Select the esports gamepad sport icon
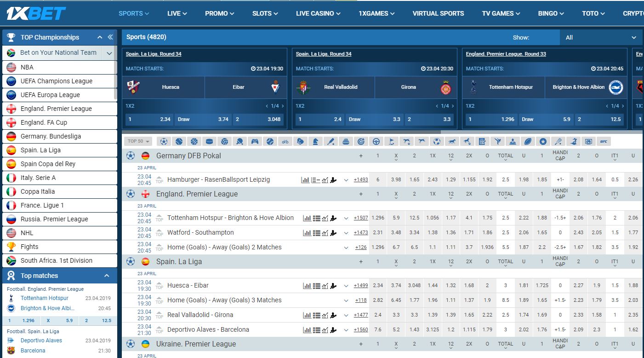Image resolution: width=644 pixels, height=358 pixels. [x=255, y=141]
